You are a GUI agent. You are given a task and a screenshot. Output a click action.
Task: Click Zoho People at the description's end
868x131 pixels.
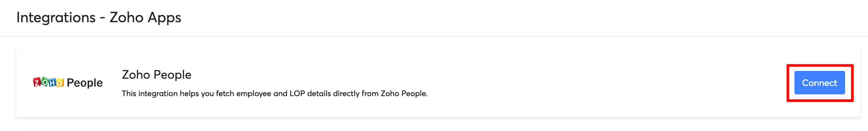(x=404, y=93)
